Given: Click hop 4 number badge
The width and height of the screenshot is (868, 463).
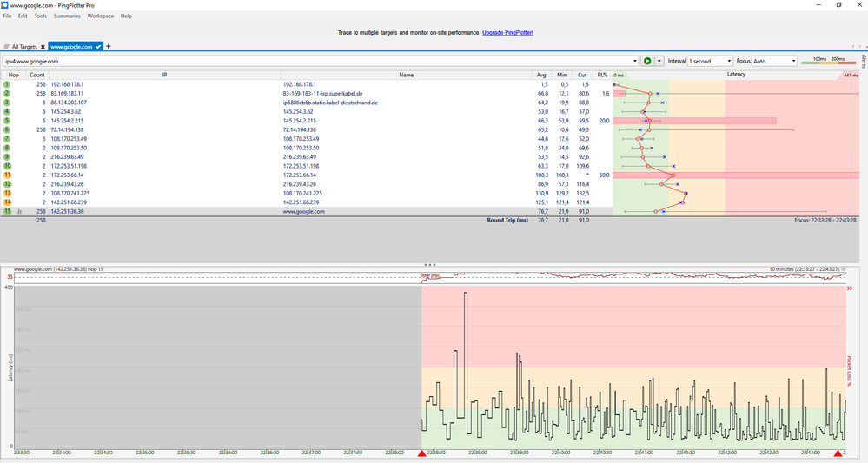Looking at the screenshot, I should tap(7, 112).
